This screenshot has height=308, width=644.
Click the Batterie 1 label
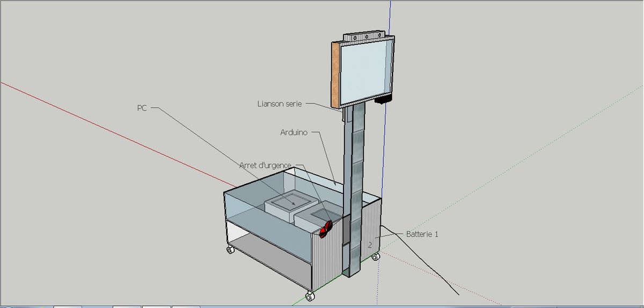[422, 234]
